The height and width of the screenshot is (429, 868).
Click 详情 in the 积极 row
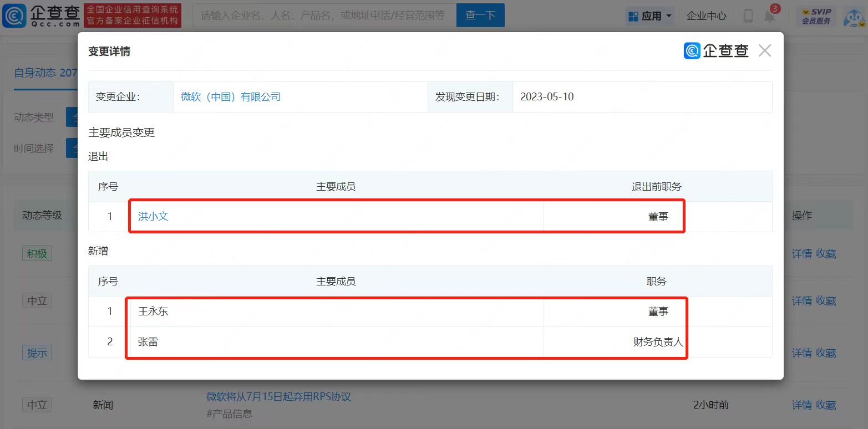802,254
